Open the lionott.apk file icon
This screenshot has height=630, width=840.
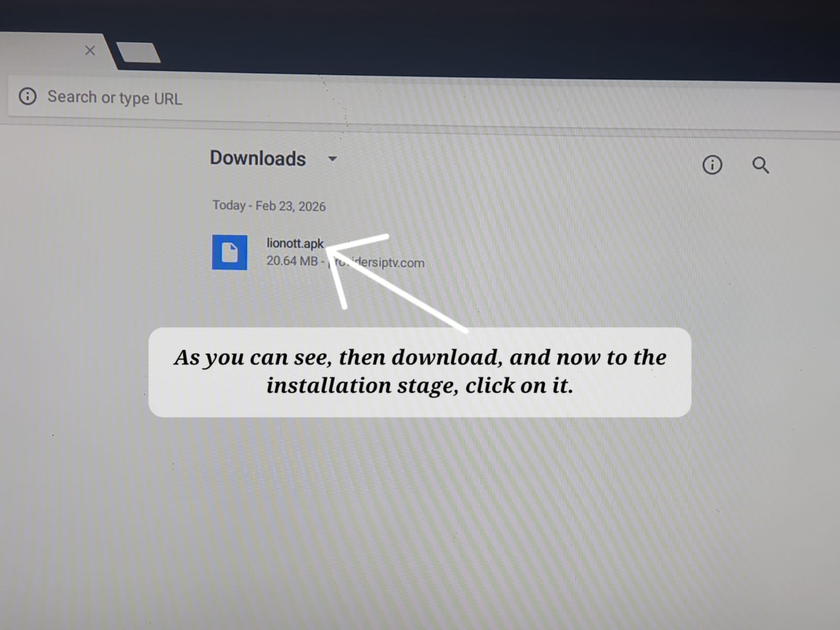229,252
